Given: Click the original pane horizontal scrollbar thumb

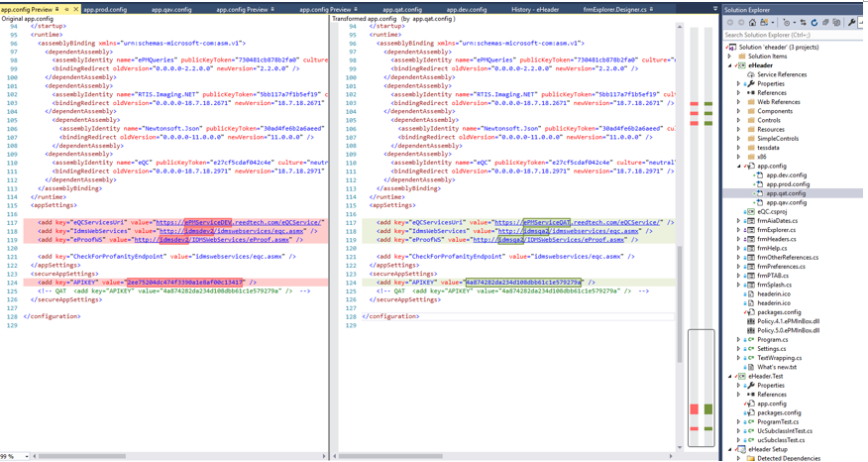Looking at the screenshot, I should click(x=81, y=456).
